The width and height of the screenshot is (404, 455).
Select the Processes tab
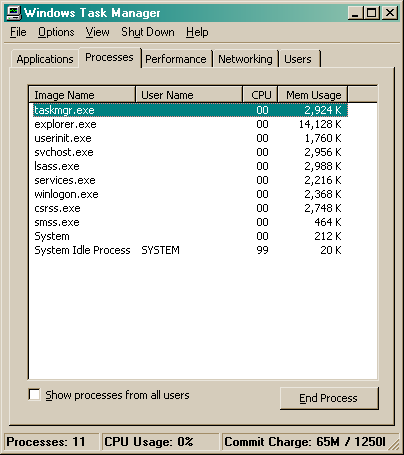109,57
